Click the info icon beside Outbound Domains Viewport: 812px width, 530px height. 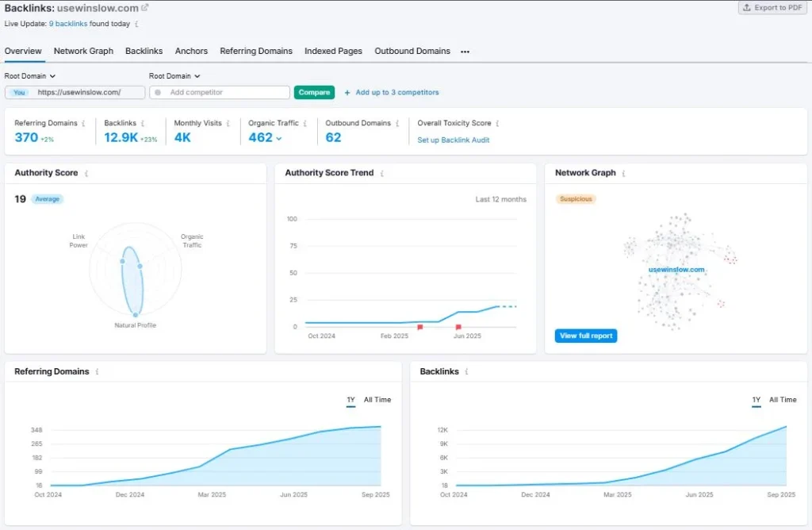click(397, 123)
